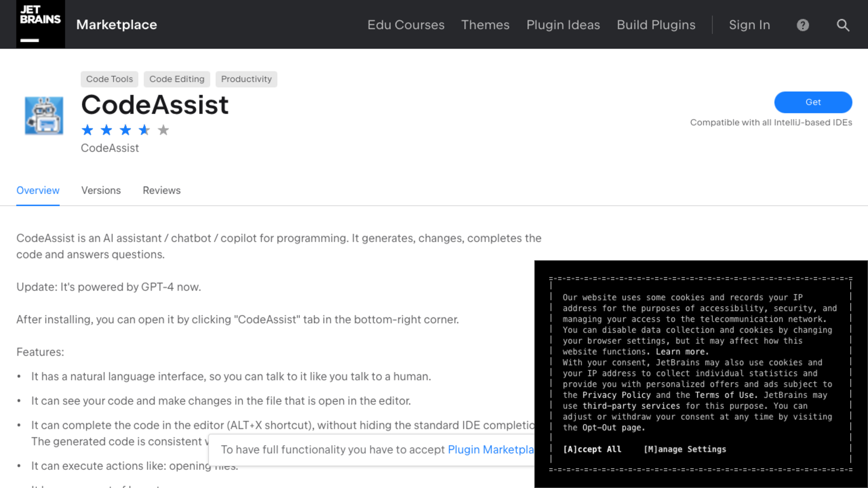This screenshot has height=488, width=868.
Task: Go to Edu Courses
Action: click(x=406, y=25)
